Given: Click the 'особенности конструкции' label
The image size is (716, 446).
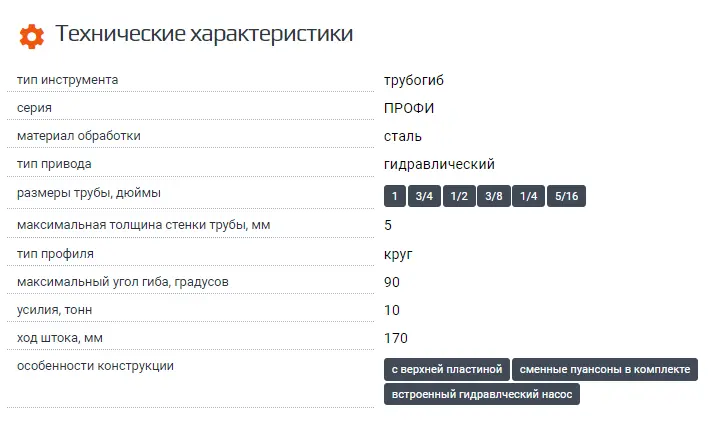Looking at the screenshot, I should click(96, 367).
